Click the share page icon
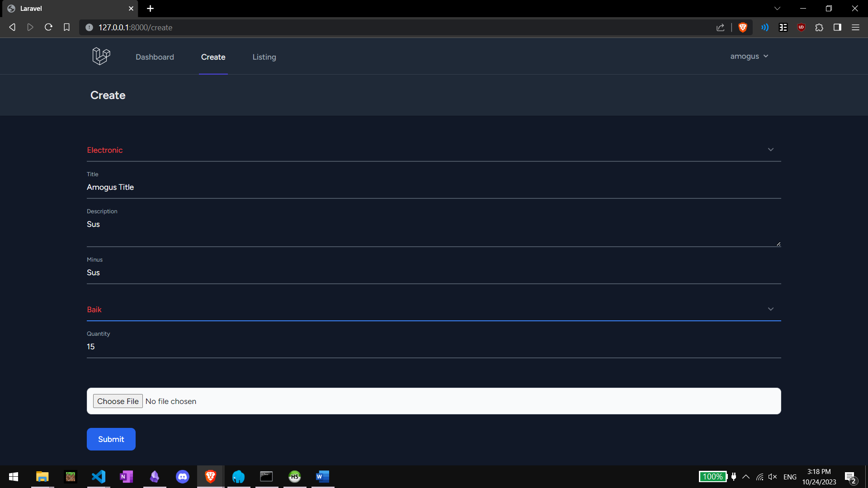 click(x=720, y=28)
